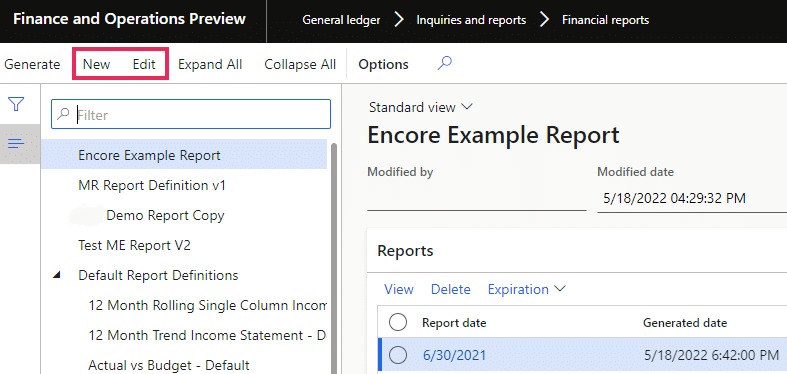787x374 pixels.
Task: Click the magnifier icon inside Filter box
Action: pyautogui.click(x=63, y=114)
